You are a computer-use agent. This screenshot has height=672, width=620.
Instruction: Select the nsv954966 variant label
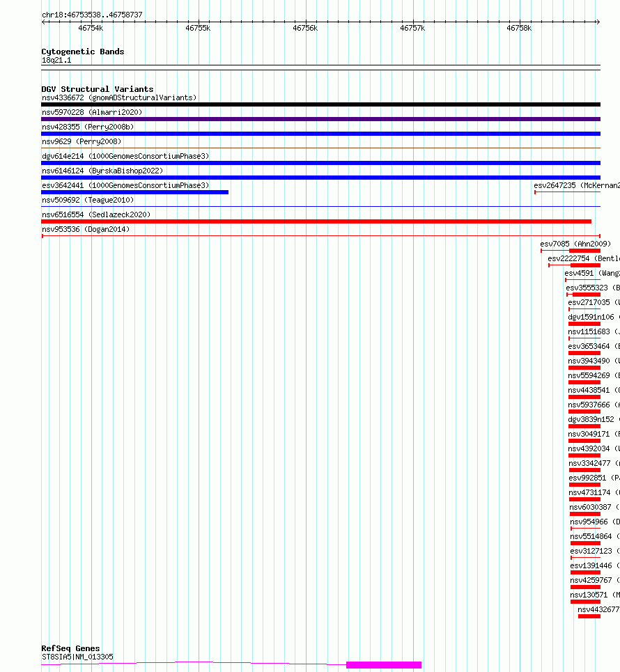tap(595, 522)
